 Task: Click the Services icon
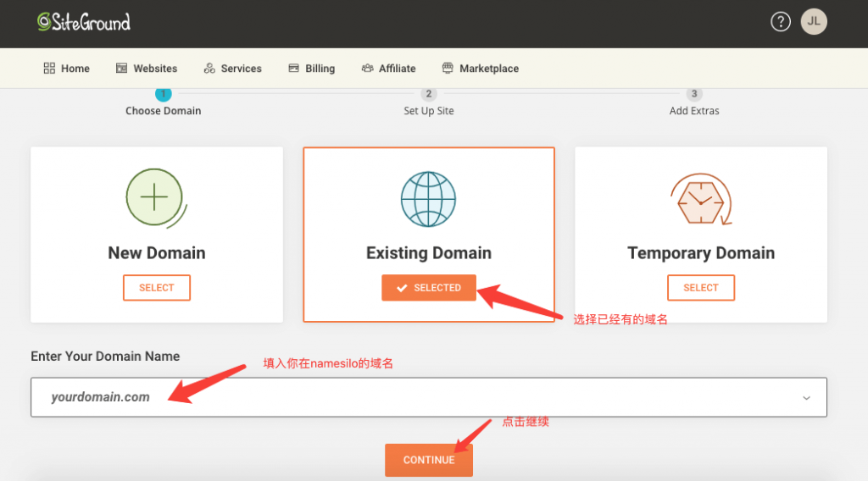tap(209, 68)
